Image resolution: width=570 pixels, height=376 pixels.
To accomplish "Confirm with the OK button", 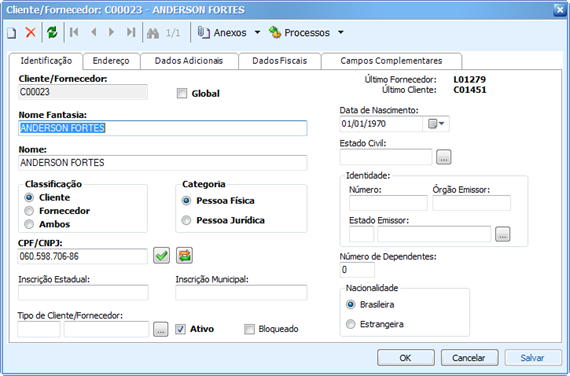I will (x=406, y=358).
